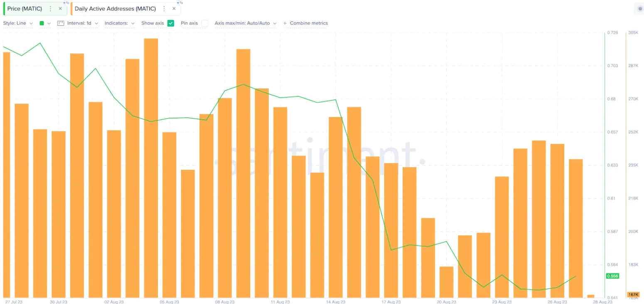Remove the Price (MATIC) metric

pos(60,9)
